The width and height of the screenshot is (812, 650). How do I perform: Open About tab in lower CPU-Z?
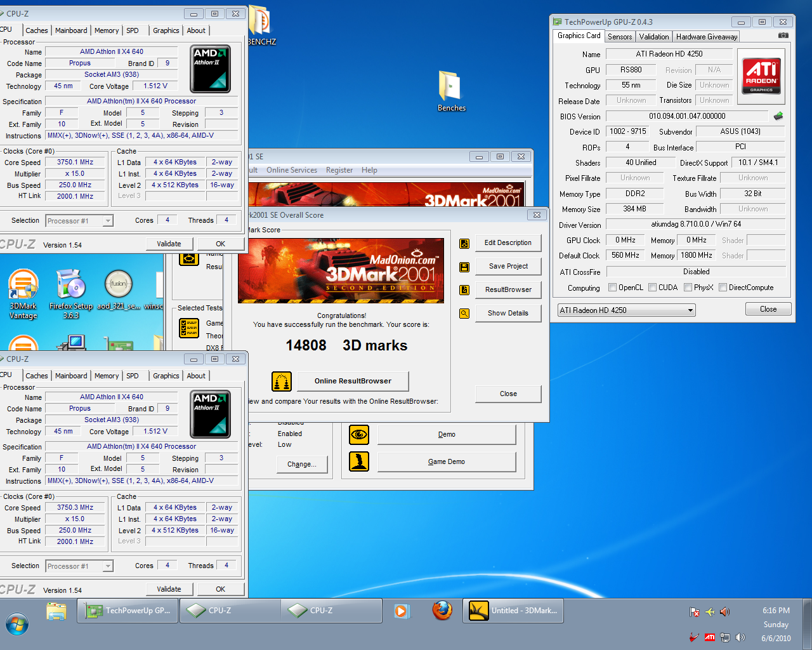(196, 376)
